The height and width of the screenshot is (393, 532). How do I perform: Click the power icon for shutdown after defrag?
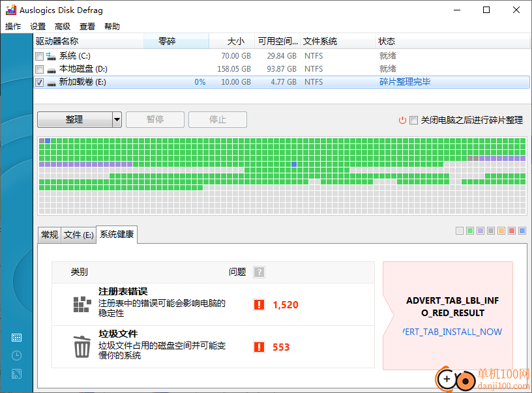(x=402, y=120)
